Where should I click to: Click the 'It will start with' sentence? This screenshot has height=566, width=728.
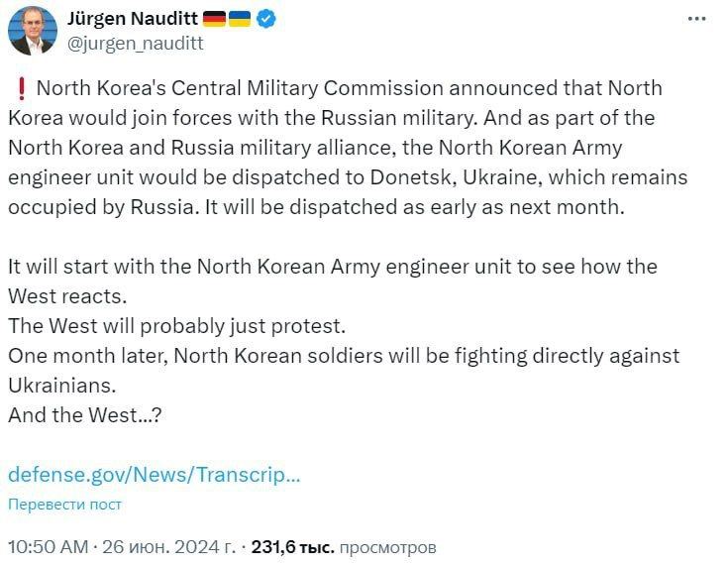point(332,267)
